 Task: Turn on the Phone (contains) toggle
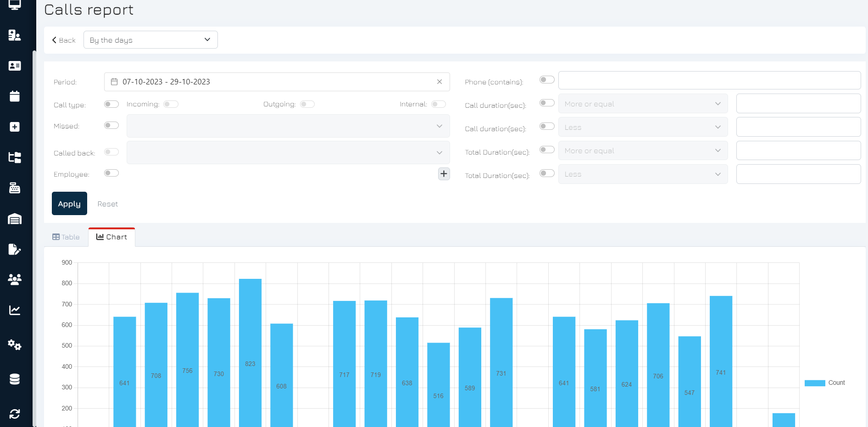coord(547,80)
